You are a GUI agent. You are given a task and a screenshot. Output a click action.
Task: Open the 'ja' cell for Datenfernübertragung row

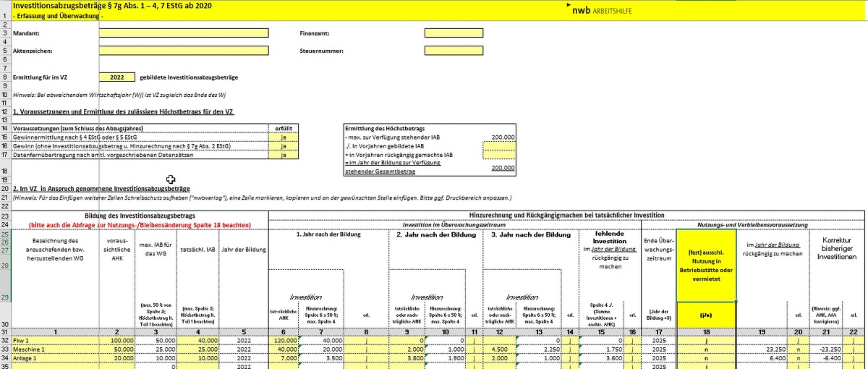pos(282,154)
